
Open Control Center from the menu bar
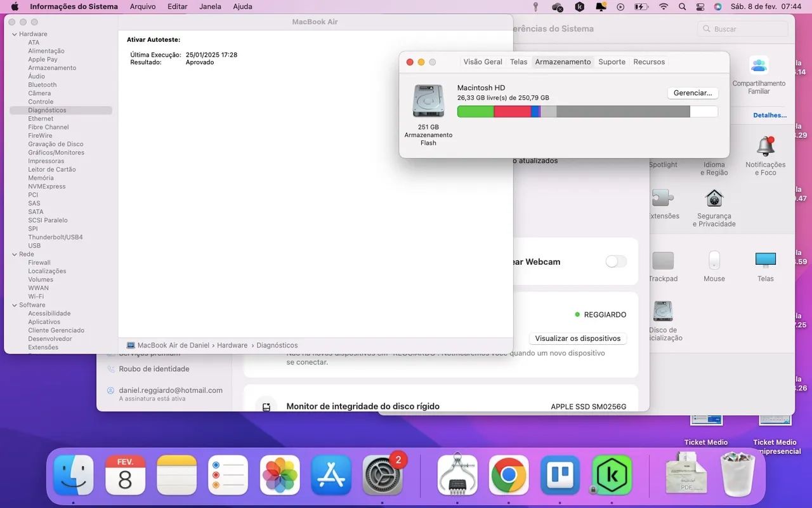pos(700,6)
